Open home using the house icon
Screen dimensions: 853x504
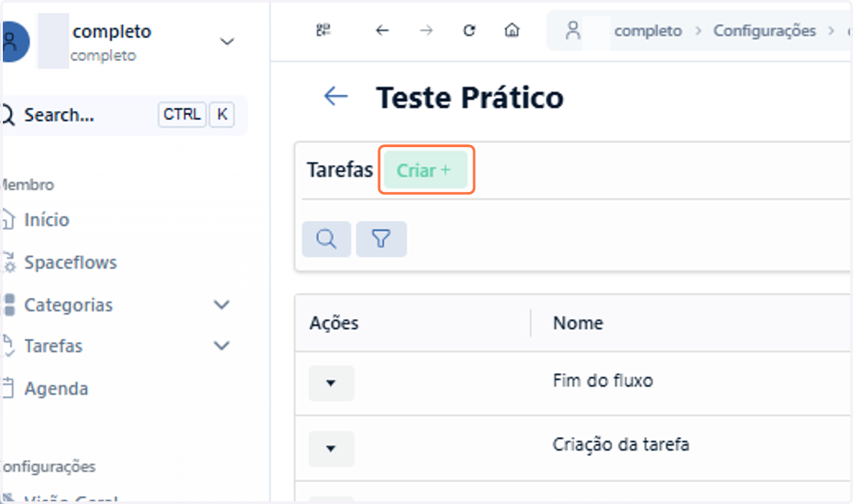pyautogui.click(x=512, y=31)
